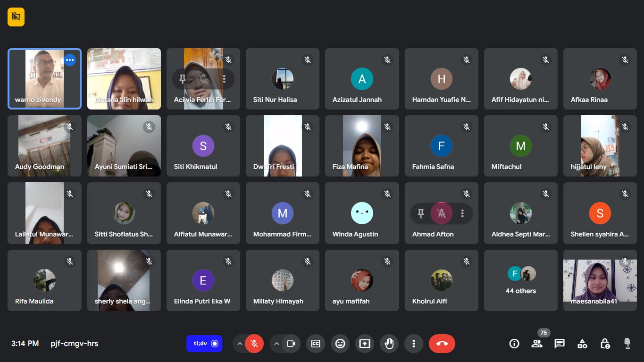This screenshot has width=644, height=362.
Task: Click the tl;dv recording button
Action: (204, 344)
